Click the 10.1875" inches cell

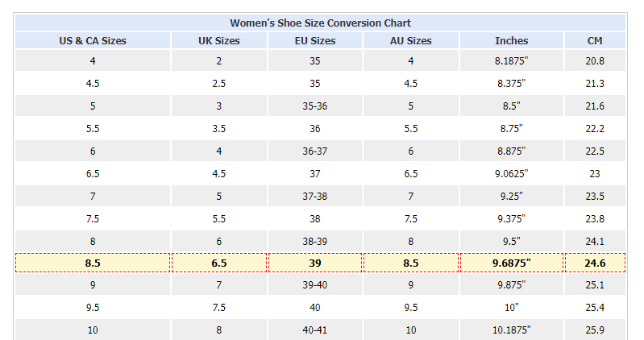pos(511,330)
